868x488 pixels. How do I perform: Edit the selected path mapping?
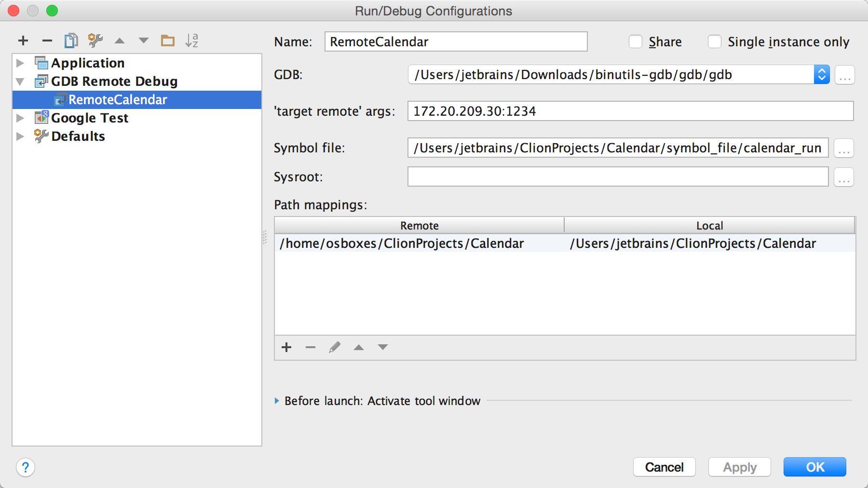[x=335, y=347]
